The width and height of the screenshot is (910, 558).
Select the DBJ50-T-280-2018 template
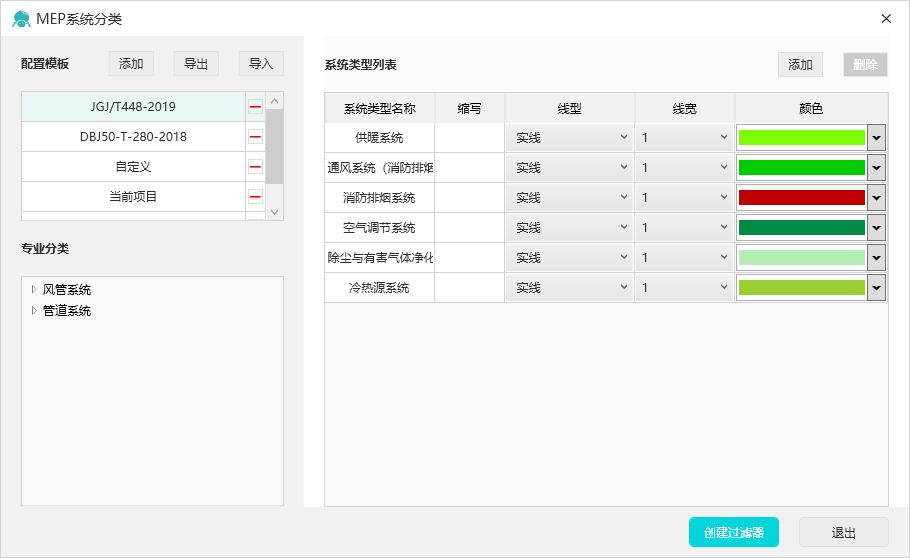click(x=133, y=137)
